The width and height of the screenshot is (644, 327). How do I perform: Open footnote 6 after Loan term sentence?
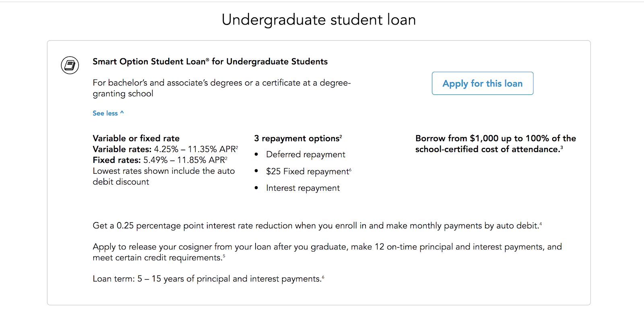point(323,277)
